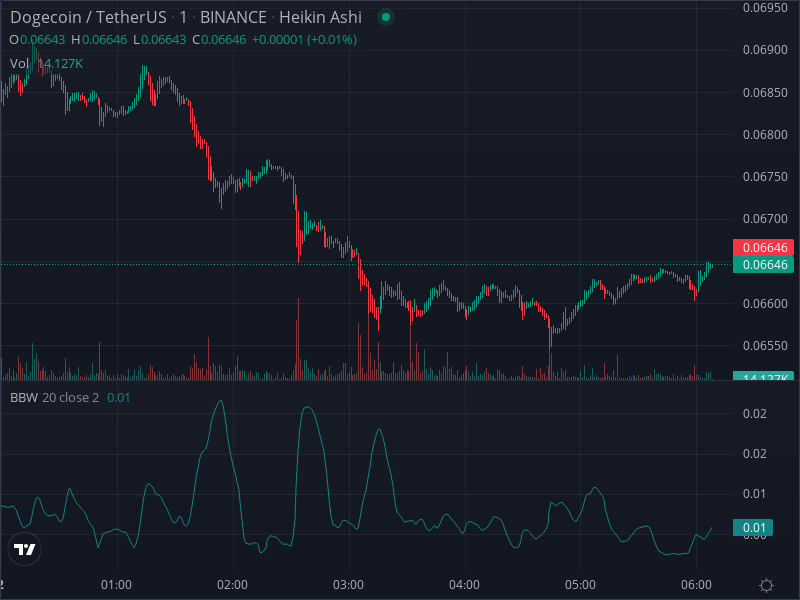The image size is (800, 600).
Task: Click the 0.06700 price axis label
Action: [765, 219]
